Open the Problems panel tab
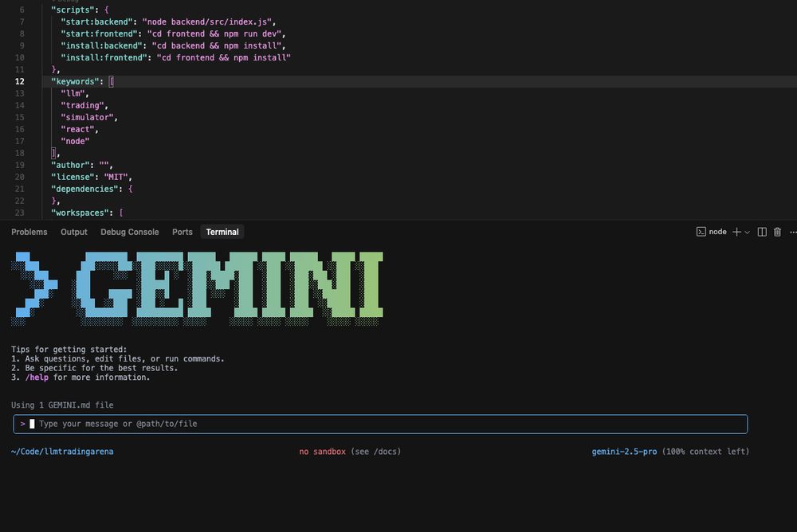Image resolution: width=797 pixels, height=532 pixels. click(x=29, y=232)
